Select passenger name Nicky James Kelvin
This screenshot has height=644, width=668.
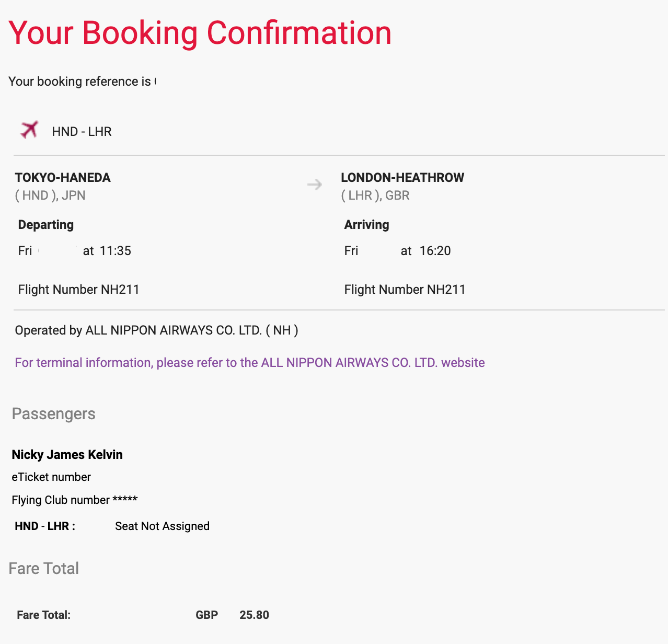click(67, 455)
